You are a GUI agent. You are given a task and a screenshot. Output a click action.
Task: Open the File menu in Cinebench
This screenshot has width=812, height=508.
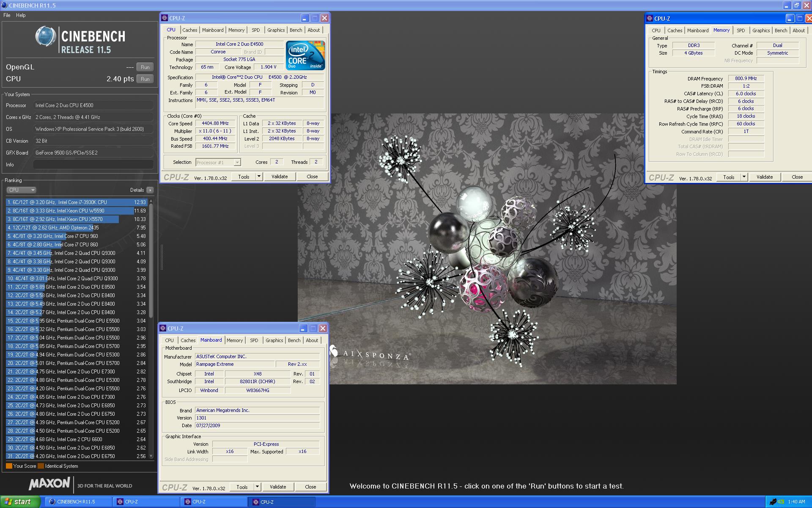coord(7,15)
